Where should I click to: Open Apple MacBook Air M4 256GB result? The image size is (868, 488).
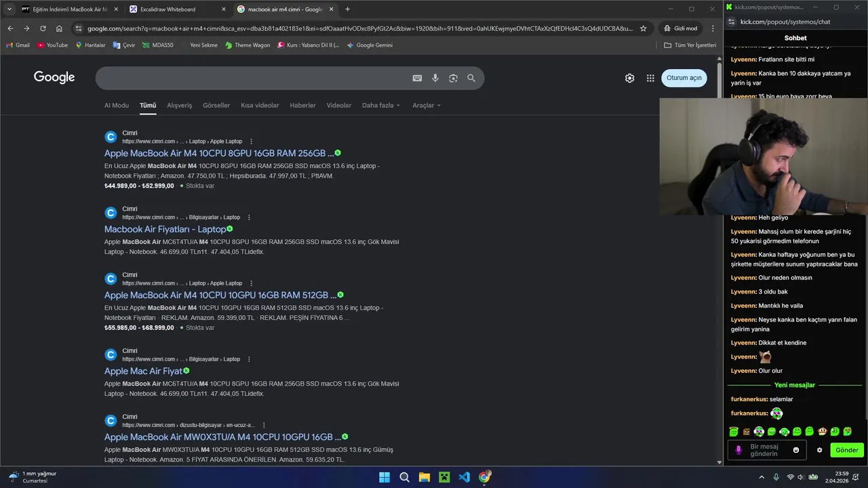[x=219, y=153]
